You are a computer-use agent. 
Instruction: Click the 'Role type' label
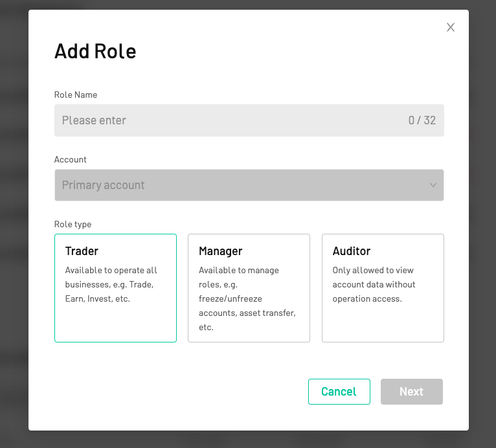(73, 224)
